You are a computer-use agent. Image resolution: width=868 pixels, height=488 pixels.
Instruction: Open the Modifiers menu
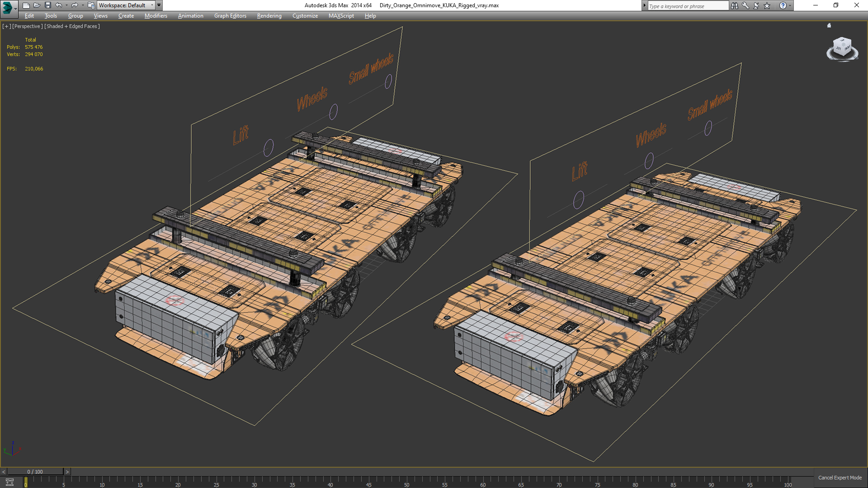point(156,16)
